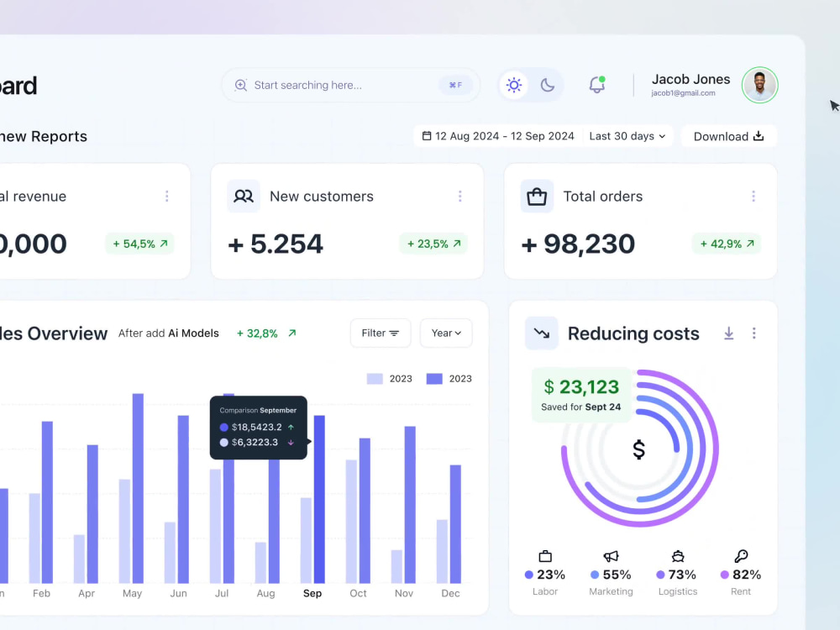This screenshot has width=840, height=630.
Task: Open revenue card three-dot menu
Action: (166, 197)
